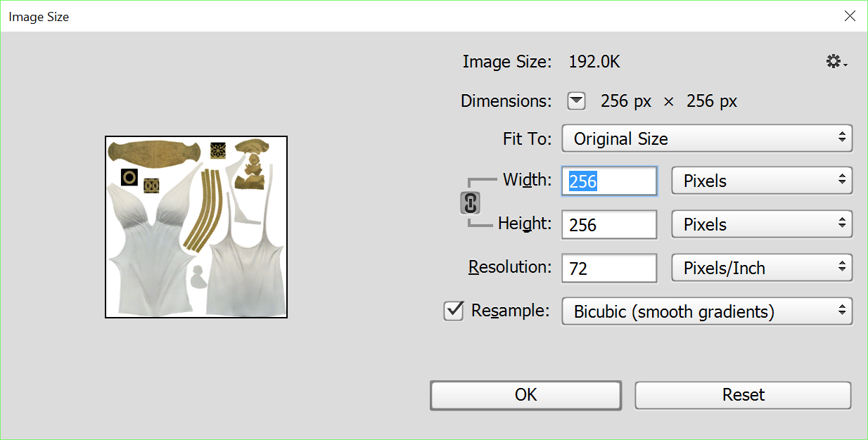The image size is (868, 440).
Task: Open the Dimensions unit arrow menu
Action: 576,101
